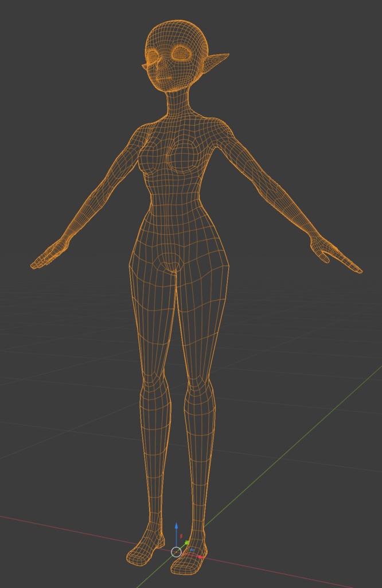Click the red X-axis move gizmo arrow
382x588 pixels.
(201, 557)
